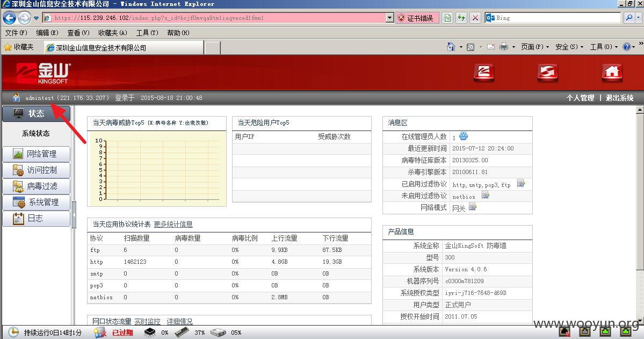Edit the 网络模式 network mode icon
Image resolution: width=644 pixels, height=339 pixels.
pos(473,207)
